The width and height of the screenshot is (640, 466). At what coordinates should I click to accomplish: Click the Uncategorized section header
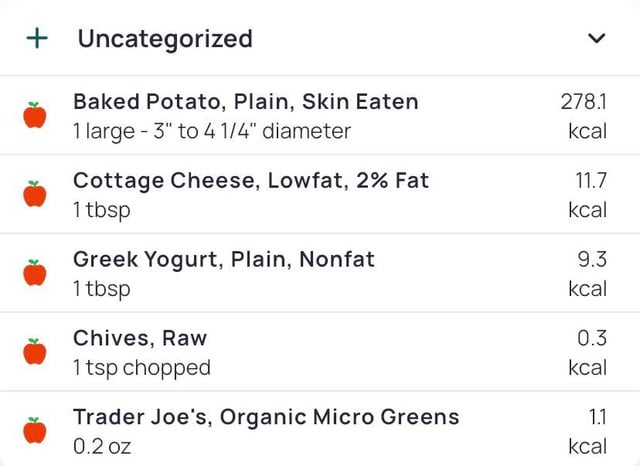click(165, 39)
